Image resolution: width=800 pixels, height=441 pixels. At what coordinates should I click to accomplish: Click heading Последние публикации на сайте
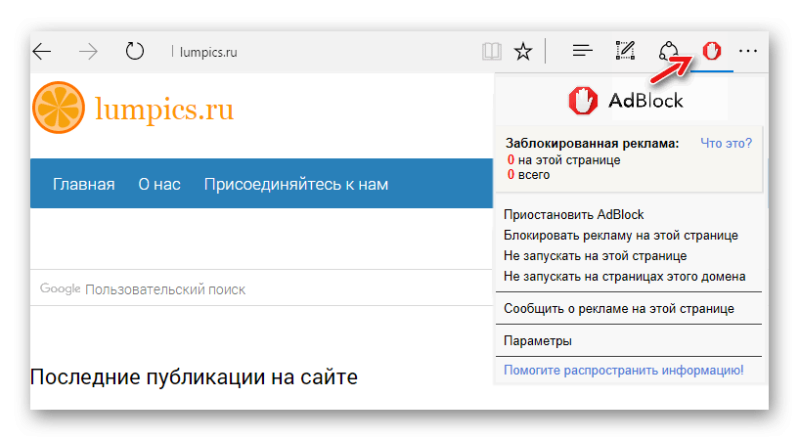click(x=194, y=377)
